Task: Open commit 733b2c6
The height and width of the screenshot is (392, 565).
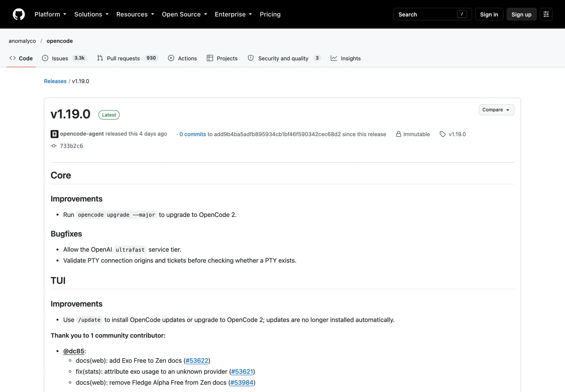Action: pyautogui.click(x=71, y=146)
